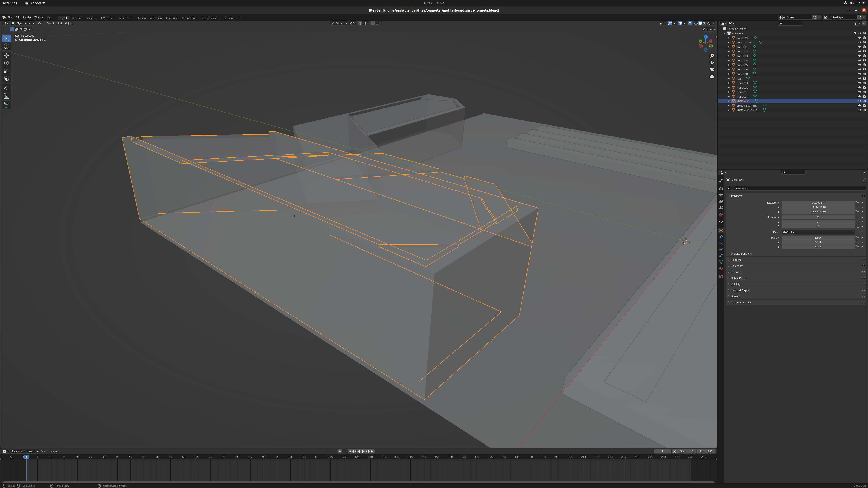Select Solid viewport shading mode
This screenshot has height=488, width=868.
(x=700, y=23)
